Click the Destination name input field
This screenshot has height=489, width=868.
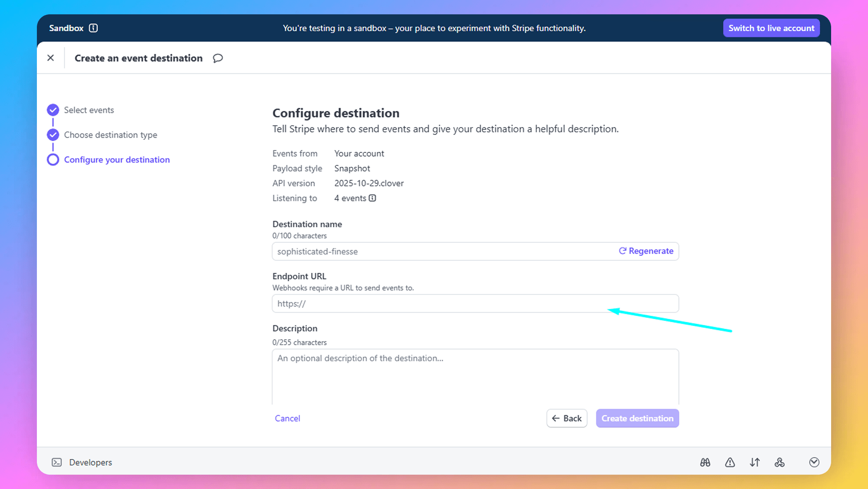pyautogui.click(x=443, y=251)
